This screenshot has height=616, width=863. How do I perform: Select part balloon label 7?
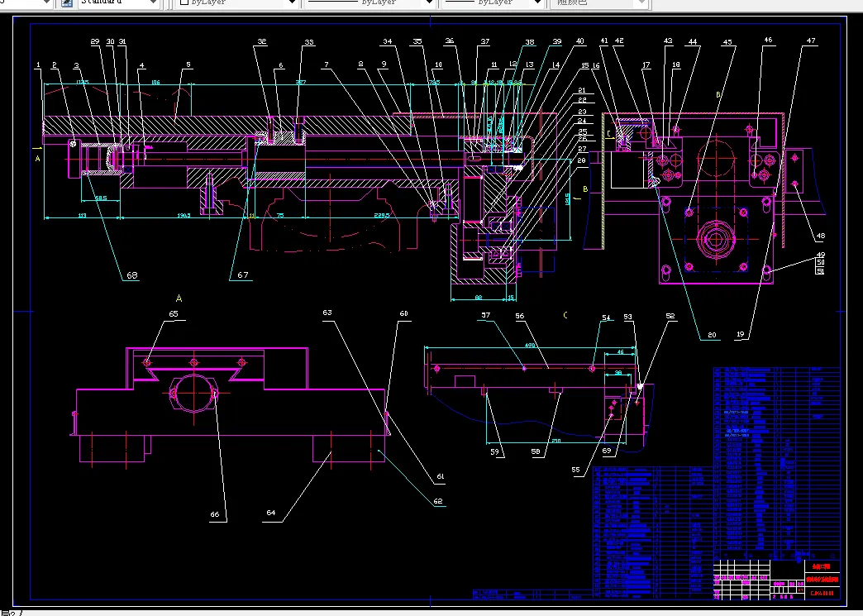pos(327,65)
